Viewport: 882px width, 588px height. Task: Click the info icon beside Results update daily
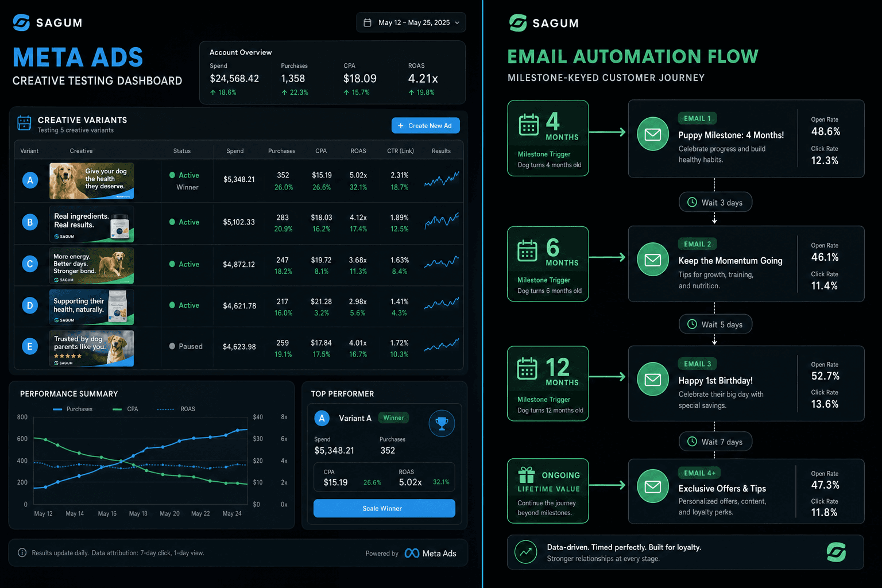(x=22, y=553)
